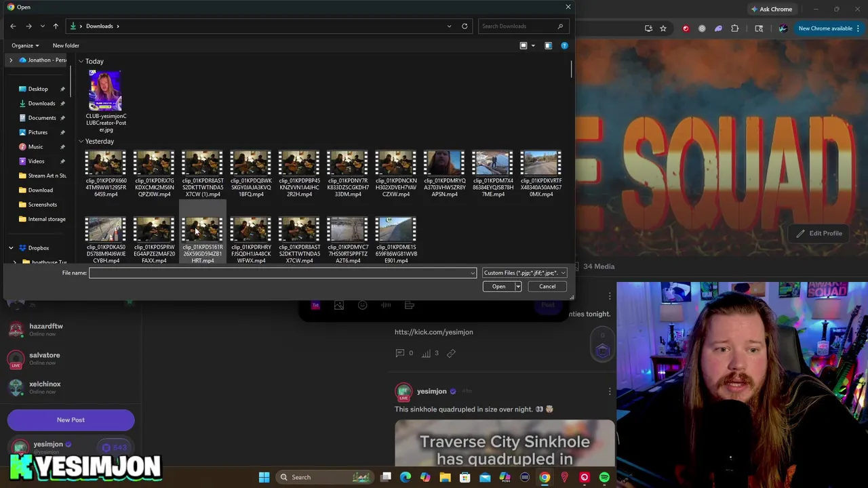Screen dimensions: 868x488
Task: Open Music from the navigation pane
Action: [x=35, y=146]
